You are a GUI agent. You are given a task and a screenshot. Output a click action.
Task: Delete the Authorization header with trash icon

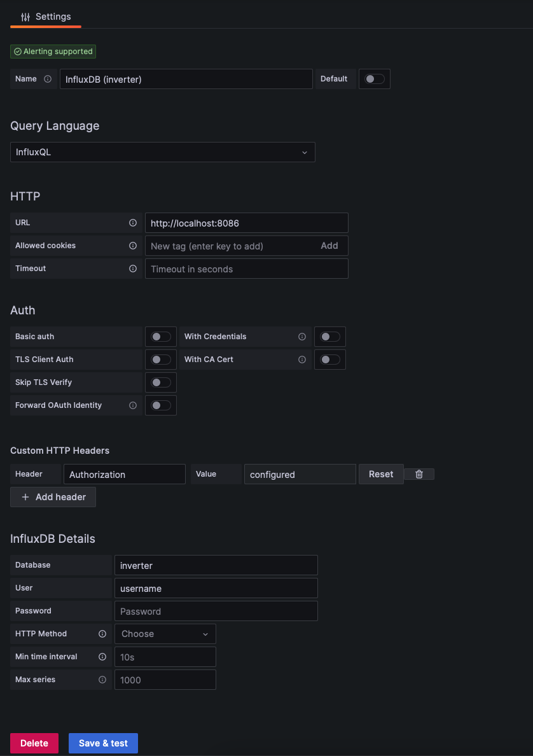pyautogui.click(x=419, y=475)
